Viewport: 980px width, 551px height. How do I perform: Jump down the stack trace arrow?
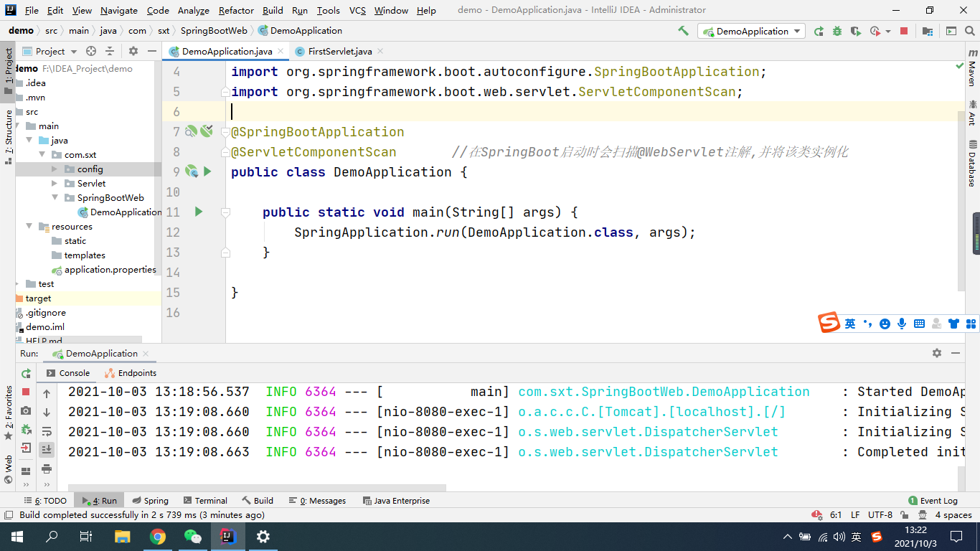tap(47, 412)
